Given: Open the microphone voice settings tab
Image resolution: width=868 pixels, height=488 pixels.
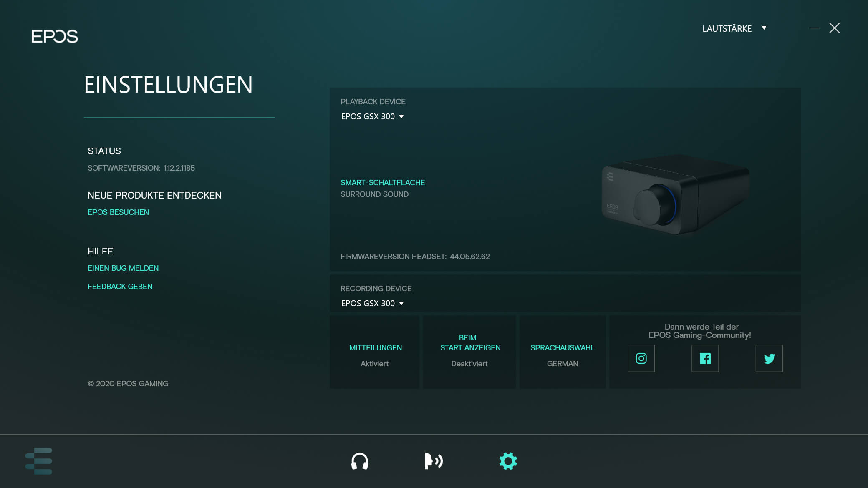Looking at the screenshot, I should click(x=434, y=461).
